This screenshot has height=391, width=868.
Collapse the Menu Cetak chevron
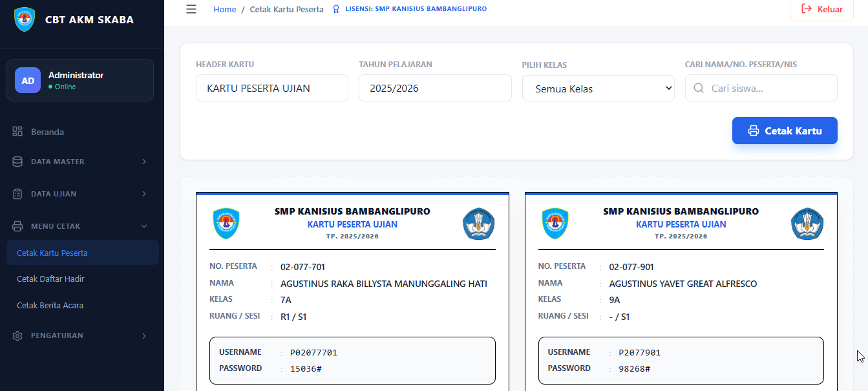143,226
